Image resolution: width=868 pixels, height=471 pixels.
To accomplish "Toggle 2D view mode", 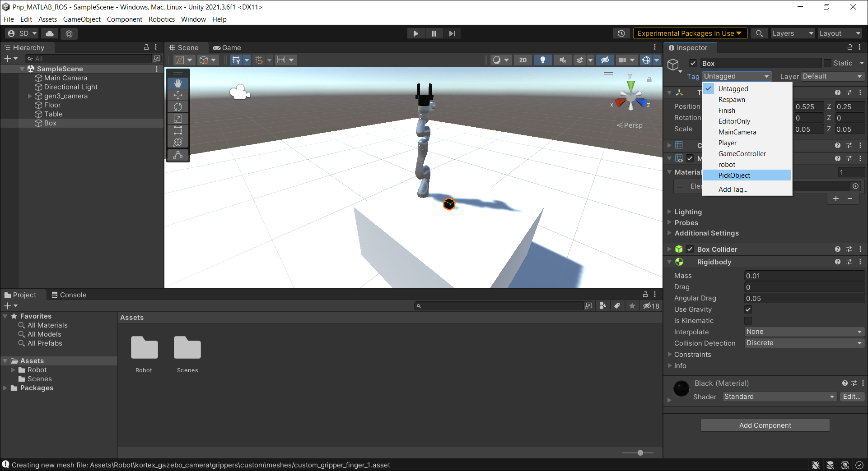I will (523, 60).
